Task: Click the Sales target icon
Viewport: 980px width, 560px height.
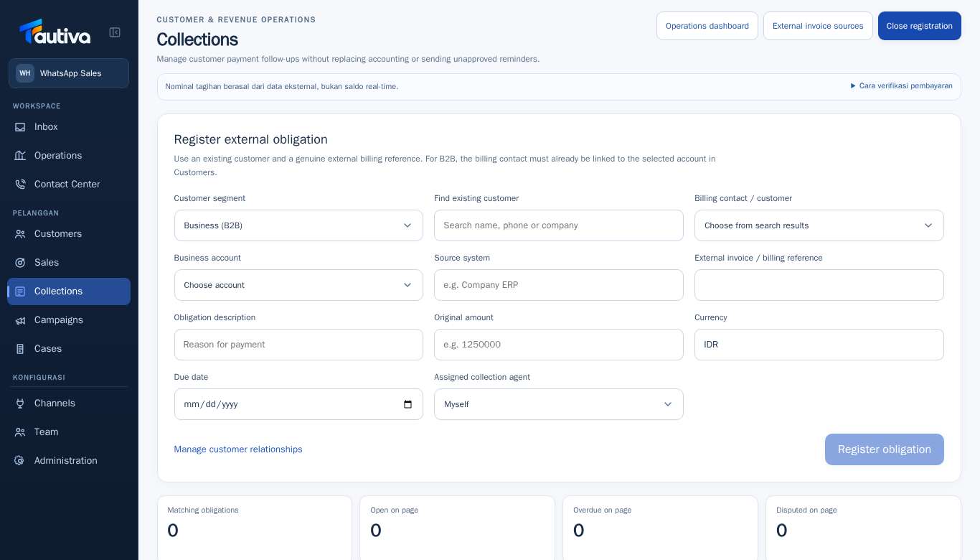Action: 20,263
